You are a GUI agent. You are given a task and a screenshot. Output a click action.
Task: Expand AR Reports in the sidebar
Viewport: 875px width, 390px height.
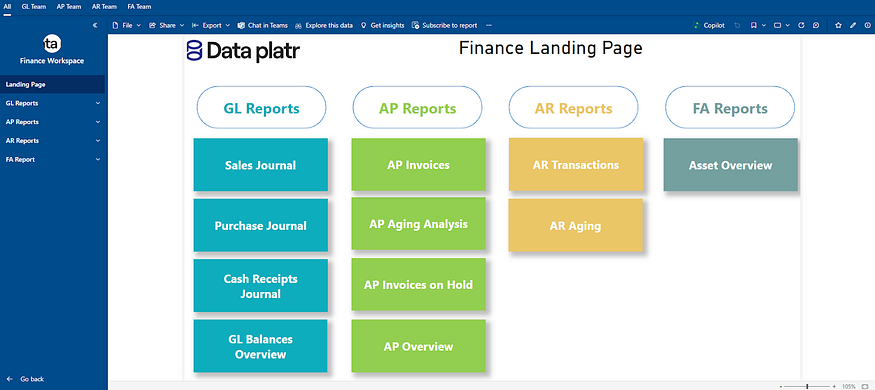tap(52, 141)
